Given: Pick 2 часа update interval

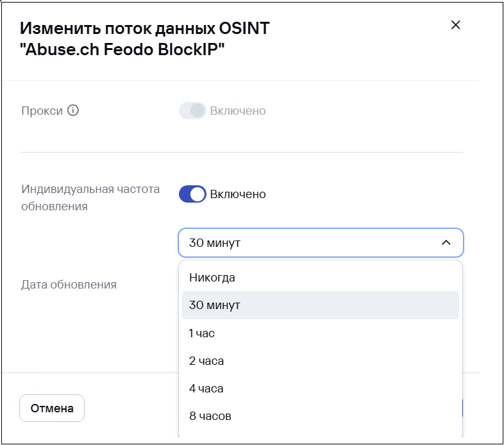Looking at the screenshot, I should click(321, 361).
